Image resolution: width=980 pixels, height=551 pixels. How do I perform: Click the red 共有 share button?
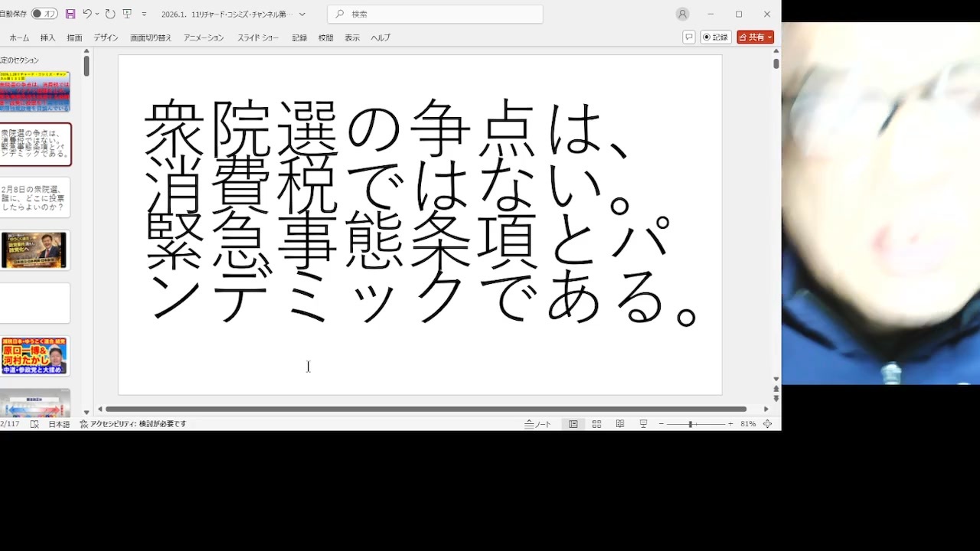[756, 37]
